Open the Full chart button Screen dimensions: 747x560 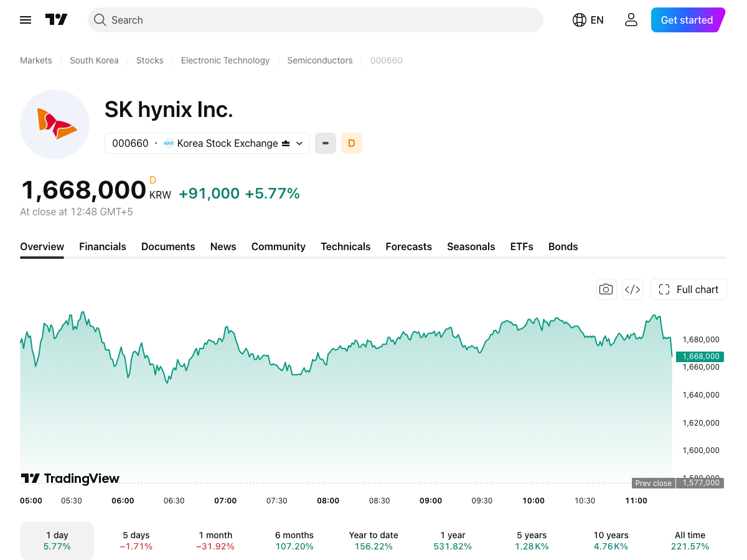688,289
